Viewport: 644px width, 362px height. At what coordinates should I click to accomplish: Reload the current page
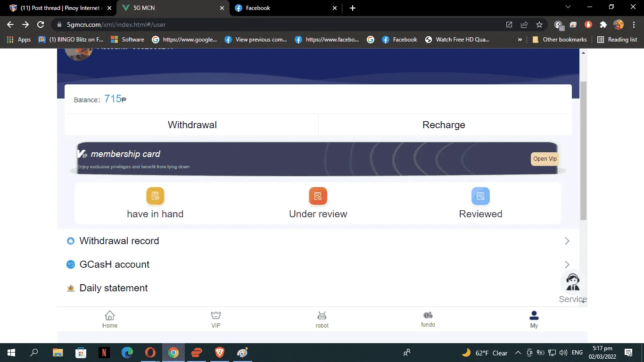click(x=41, y=25)
